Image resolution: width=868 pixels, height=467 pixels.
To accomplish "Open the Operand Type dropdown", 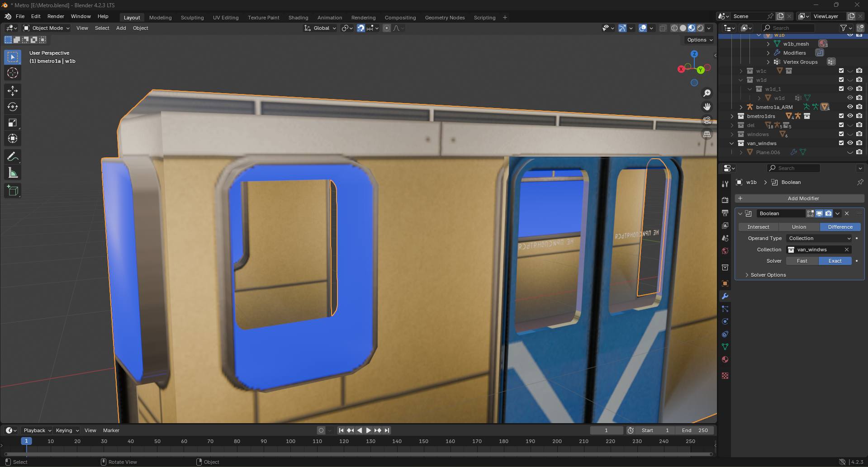I will [x=819, y=238].
